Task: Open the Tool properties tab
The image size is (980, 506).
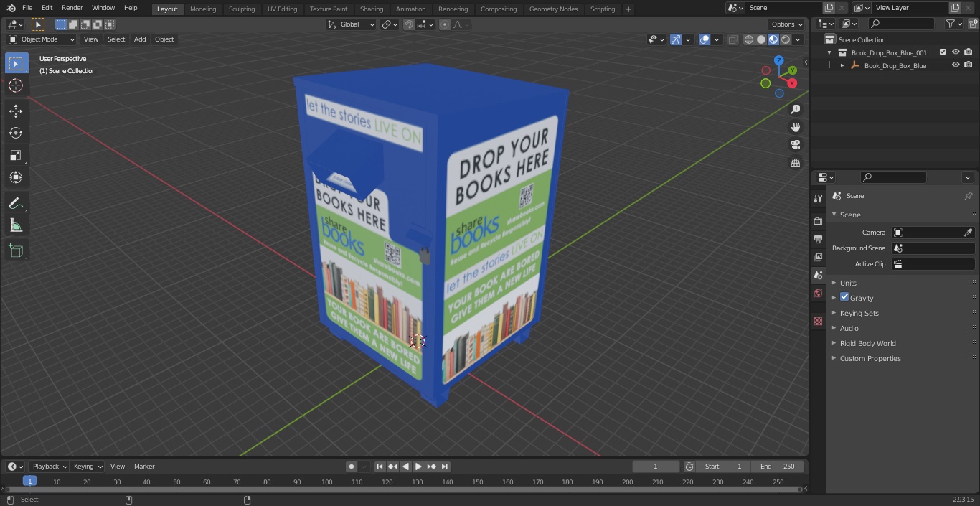Action: (x=818, y=198)
